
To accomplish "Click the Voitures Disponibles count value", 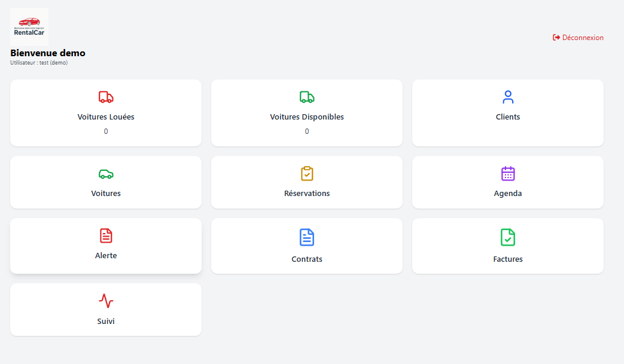I will click(x=307, y=131).
